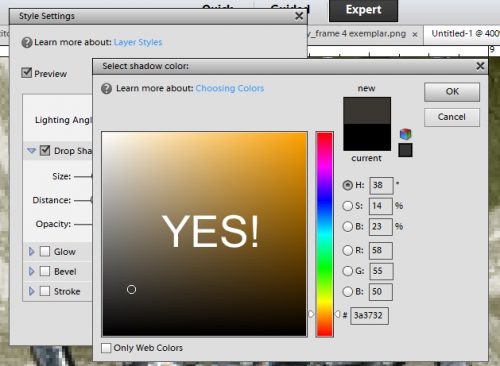Screen dimensions: 500x366
Task: Click the web-safe color cube icon
Action: click(x=405, y=134)
